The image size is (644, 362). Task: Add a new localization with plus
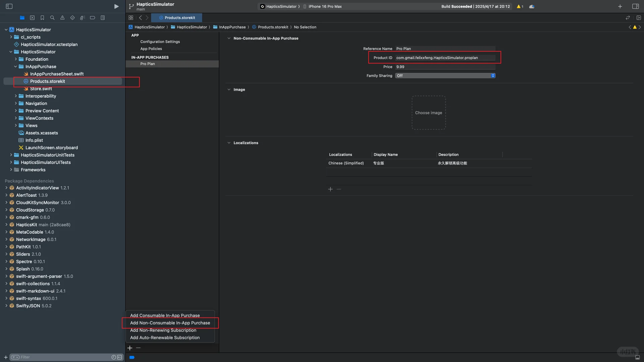pos(330,189)
